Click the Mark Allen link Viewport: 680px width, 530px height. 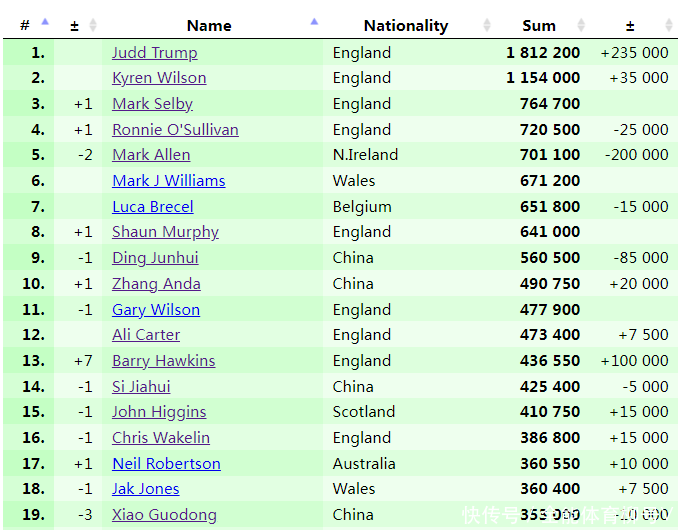(151, 154)
